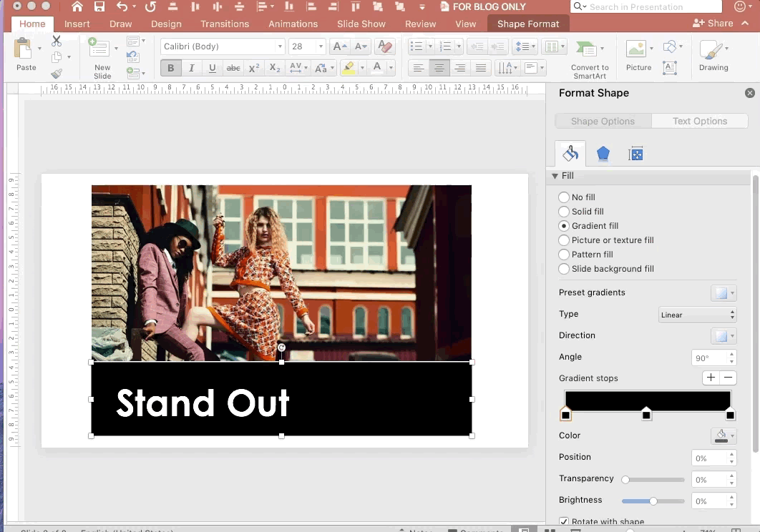Select the Pattern fill option
Screen dimensions: 760x532
564,255
